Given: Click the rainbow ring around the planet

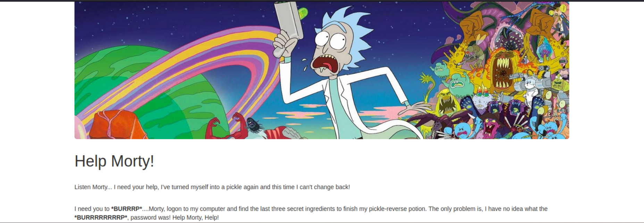Looking at the screenshot, I should (x=194, y=70).
